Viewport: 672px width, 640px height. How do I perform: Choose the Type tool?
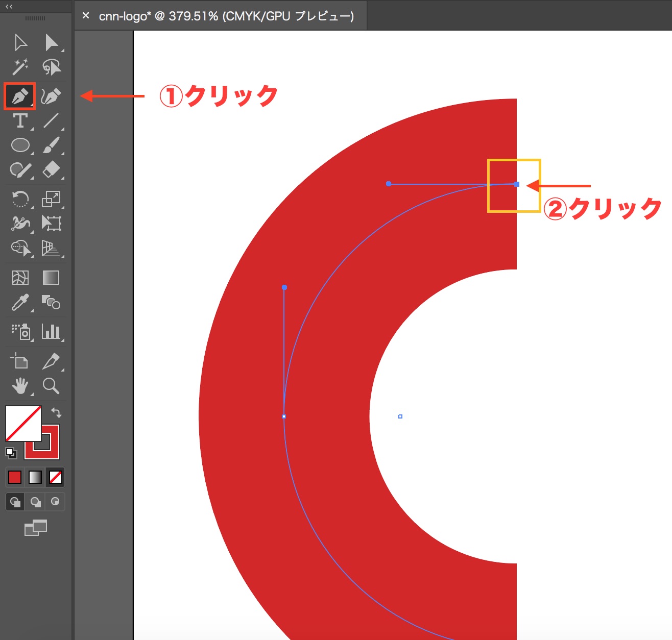(x=20, y=120)
